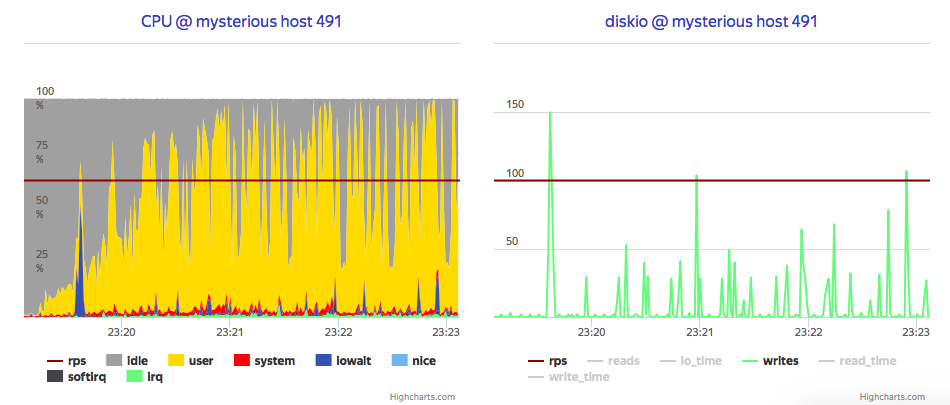The width and height of the screenshot is (950, 405).
Task: Click 23:23 axis label on CPU chart
Action: click(447, 332)
